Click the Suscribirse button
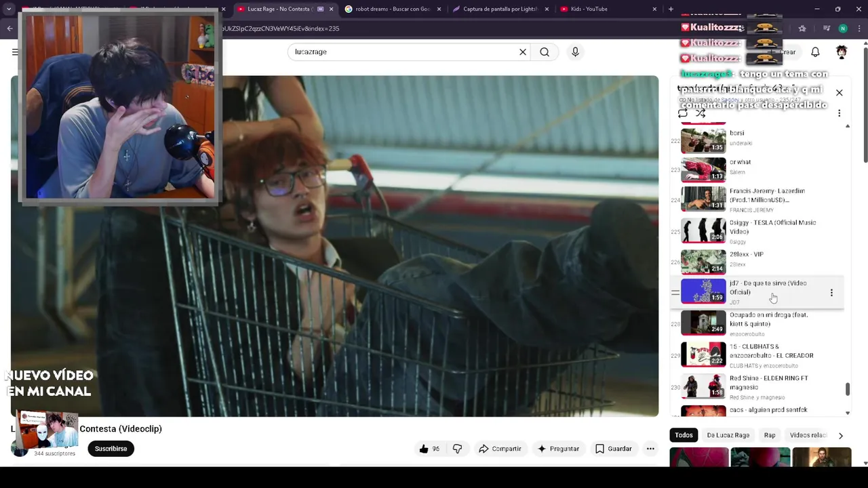 (x=111, y=449)
